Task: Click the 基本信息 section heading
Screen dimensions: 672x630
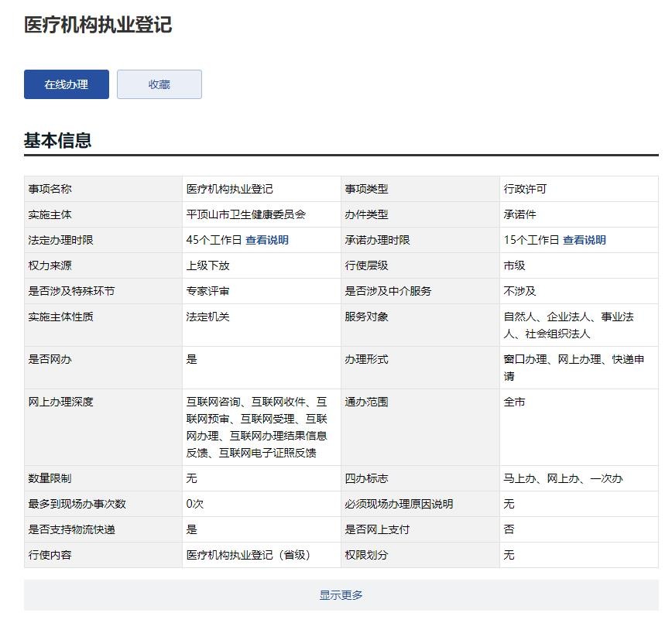Action: [58, 140]
